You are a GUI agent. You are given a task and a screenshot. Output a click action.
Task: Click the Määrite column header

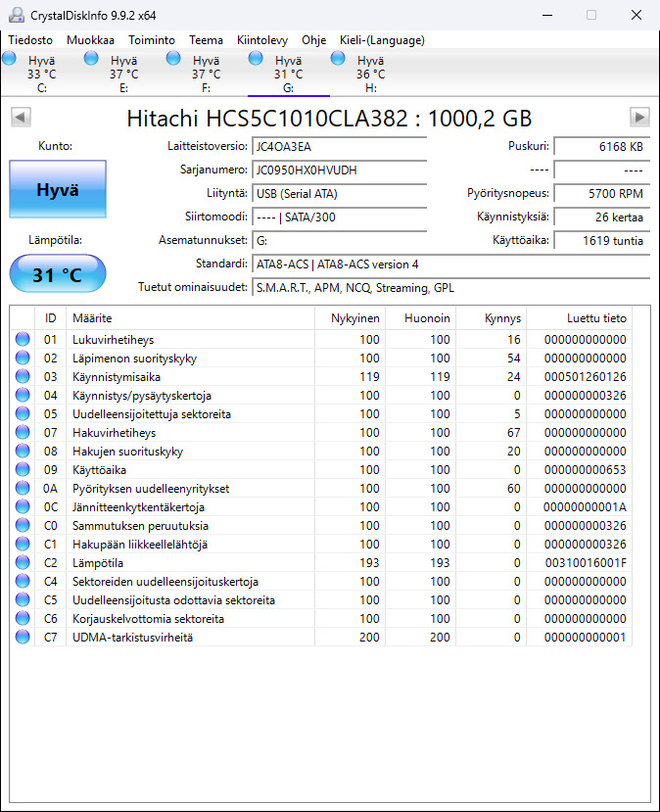190,318
